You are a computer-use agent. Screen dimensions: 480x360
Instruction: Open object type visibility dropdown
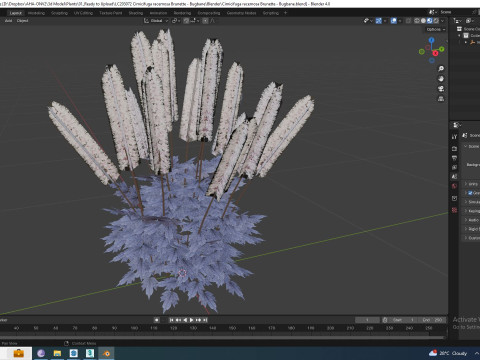[368, 21]
